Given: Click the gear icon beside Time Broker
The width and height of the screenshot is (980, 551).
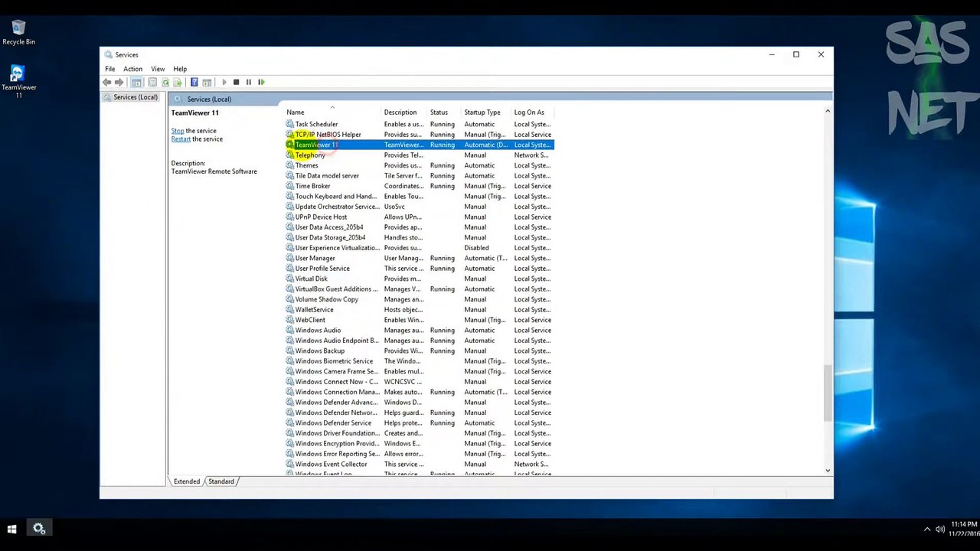Looking at the screenshot, I should point(290,186).
